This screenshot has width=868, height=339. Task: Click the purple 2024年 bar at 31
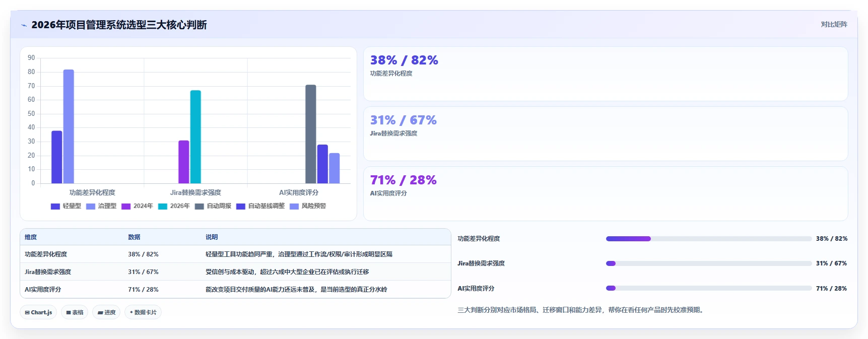(x=184, y=162)
